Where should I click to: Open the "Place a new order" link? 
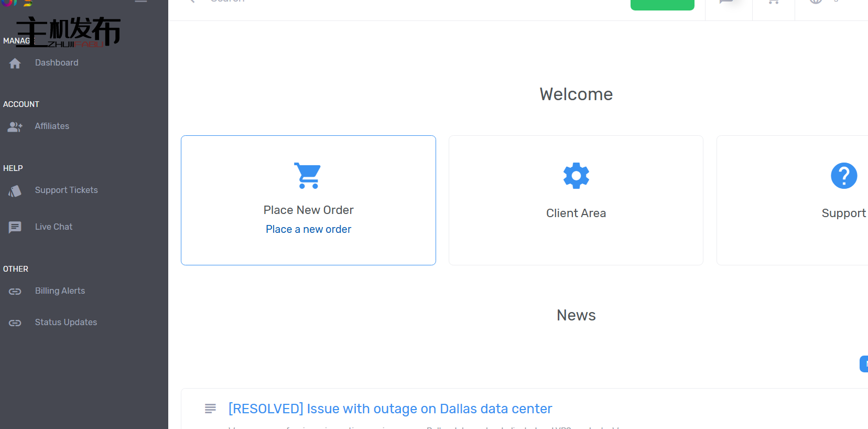click(x=308, y=229)
